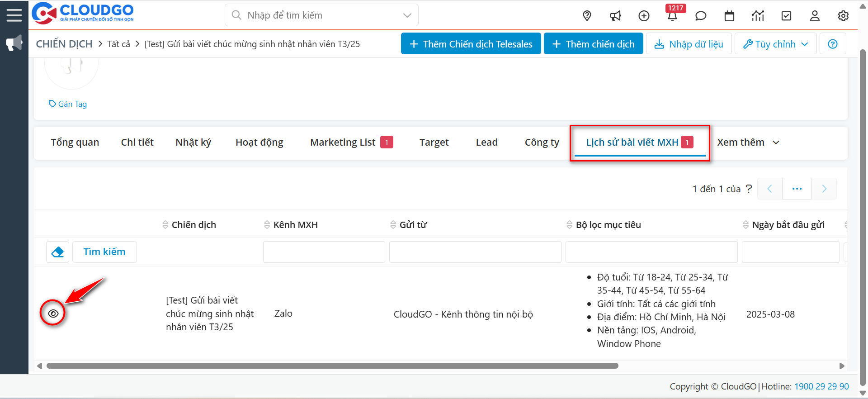Click the eraser clear-filter icon

57,252
